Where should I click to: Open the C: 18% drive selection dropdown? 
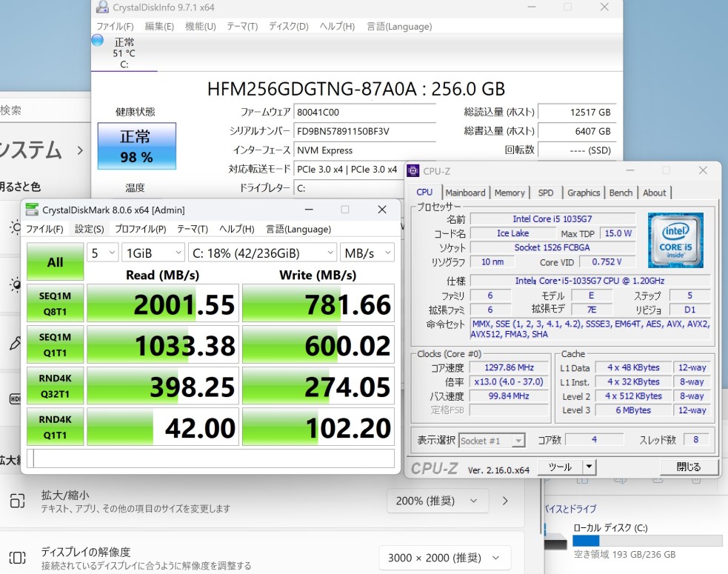(x=262, y=253)
